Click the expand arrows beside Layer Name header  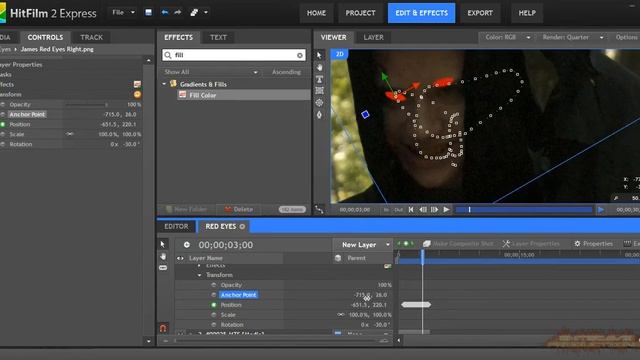pos(180,258)
